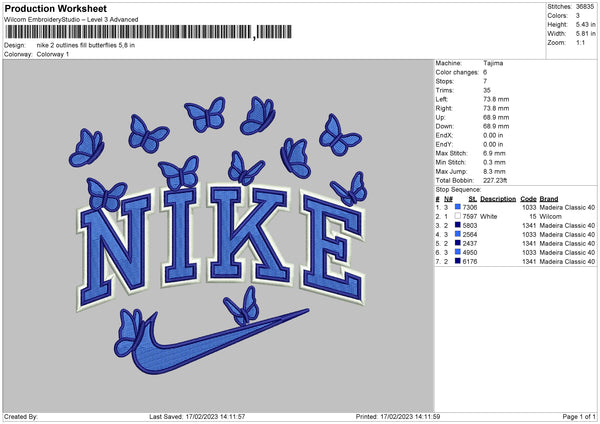600x424 pixels.
Task: Select the Machine value 'Tajima'
Action: tap(493, 63)
